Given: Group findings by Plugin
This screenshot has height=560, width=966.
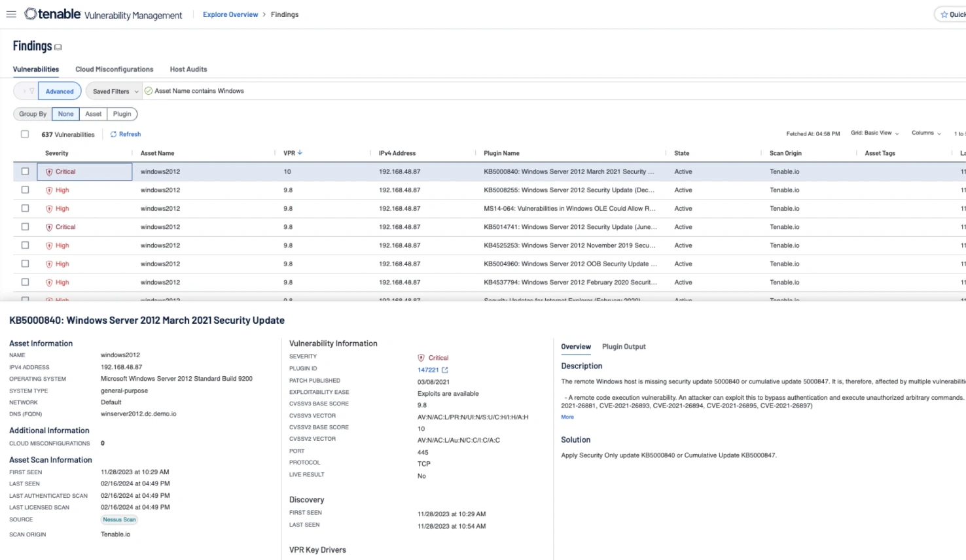Looking at the screenshot, I should point(122,114).
